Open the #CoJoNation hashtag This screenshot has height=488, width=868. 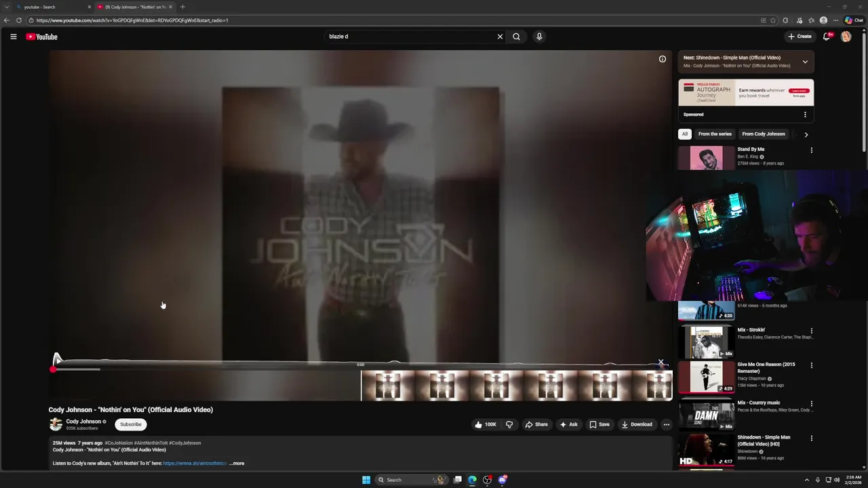point(119,443)
